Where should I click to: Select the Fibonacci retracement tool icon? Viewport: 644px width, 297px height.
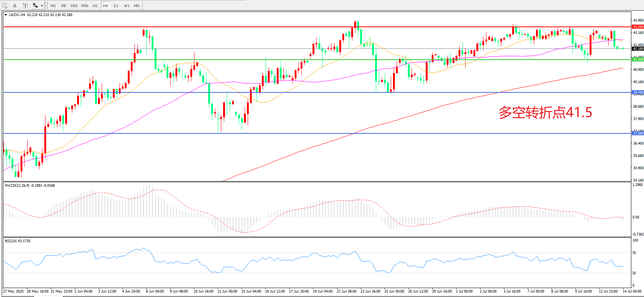pos(4,6)
